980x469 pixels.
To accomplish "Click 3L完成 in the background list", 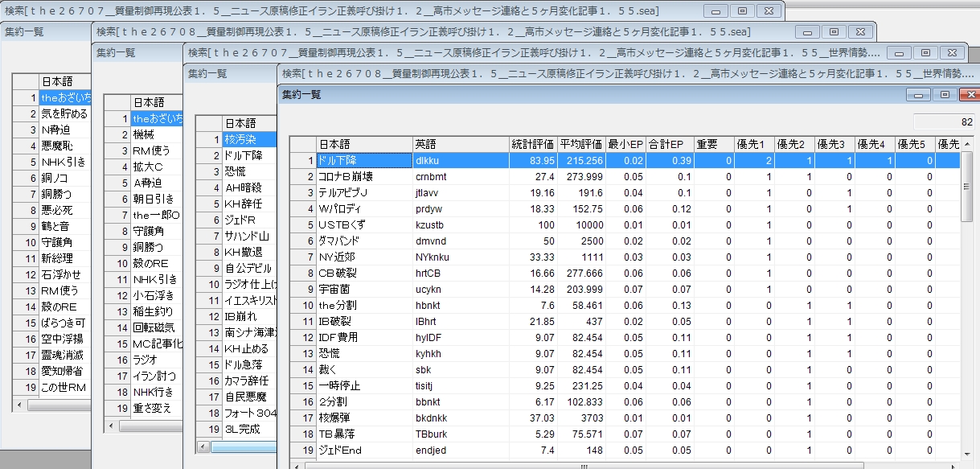I will 249,429.
